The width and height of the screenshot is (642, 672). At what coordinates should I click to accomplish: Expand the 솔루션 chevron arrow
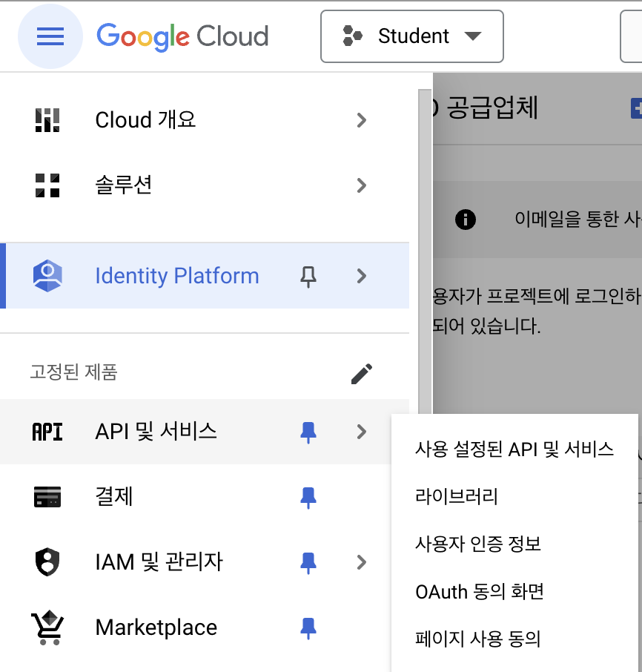click(362, 185)
